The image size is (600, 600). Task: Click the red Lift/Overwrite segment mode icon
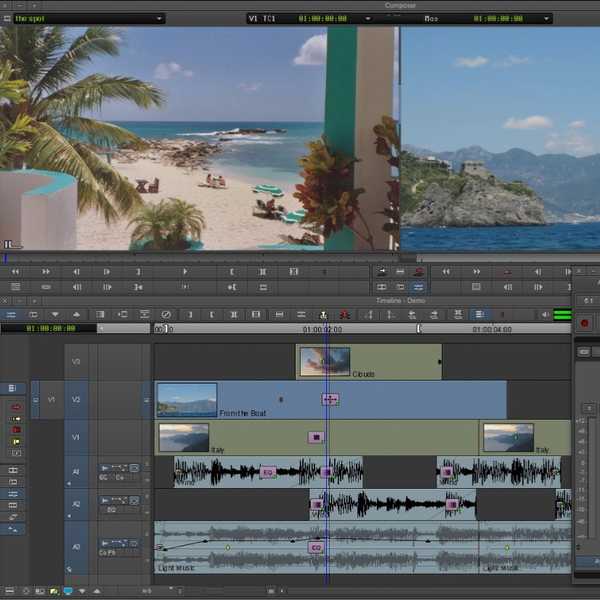pyautogui.click(x=16, y=407)
